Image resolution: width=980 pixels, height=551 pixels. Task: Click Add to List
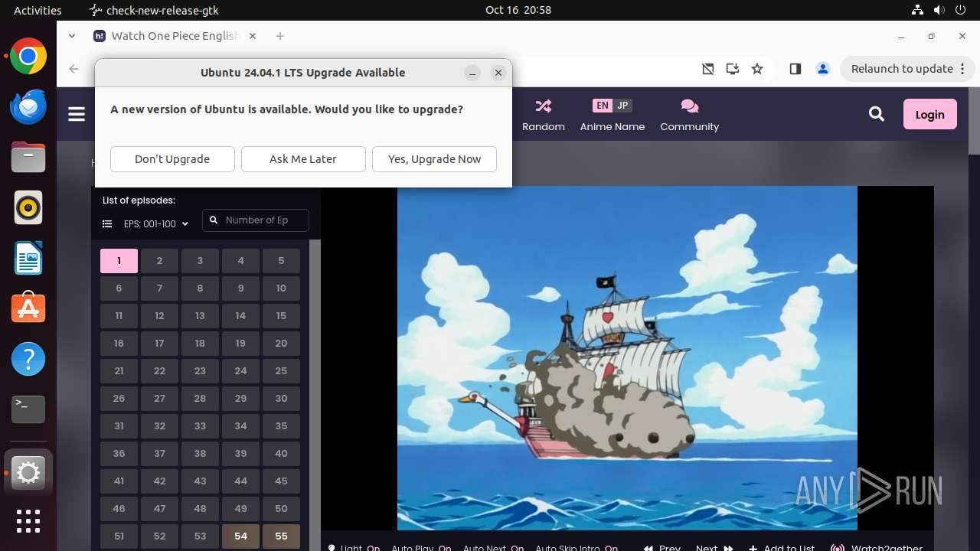(782, 547)
